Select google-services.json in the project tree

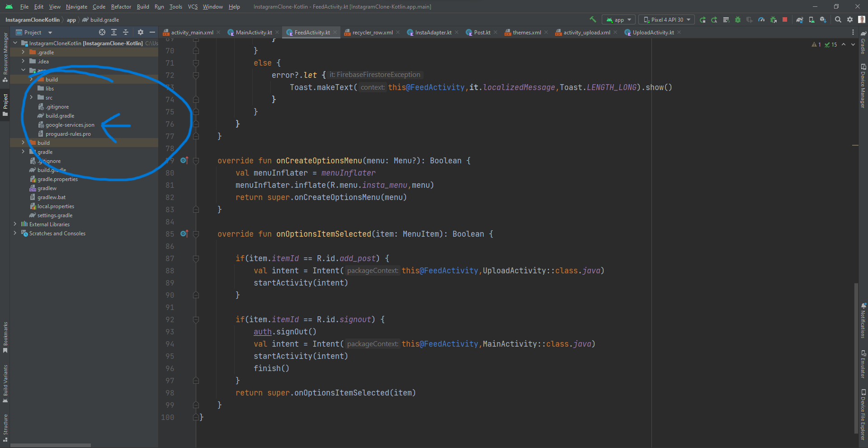click(70, 124)
